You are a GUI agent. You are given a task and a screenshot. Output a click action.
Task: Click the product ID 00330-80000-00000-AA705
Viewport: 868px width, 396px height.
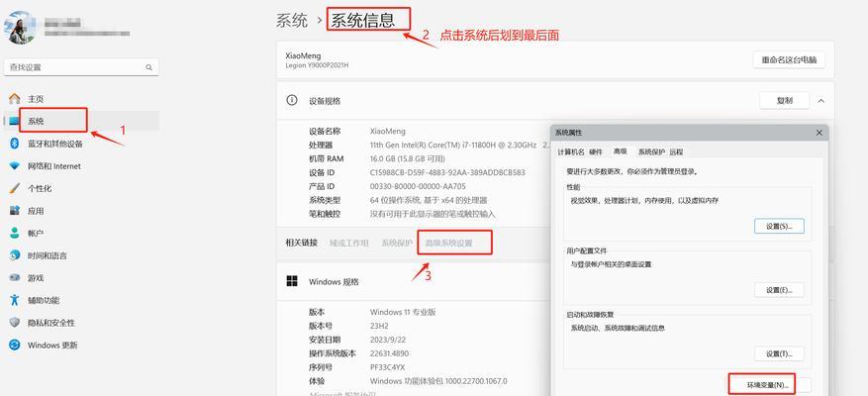pos(418,187)
